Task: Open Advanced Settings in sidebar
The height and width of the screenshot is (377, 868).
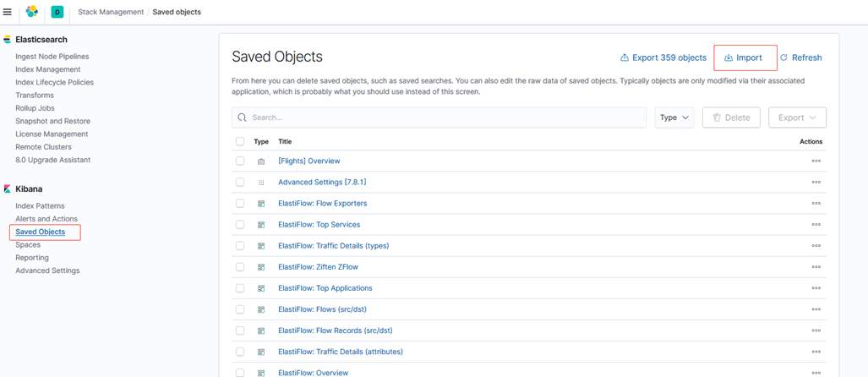Action: click(47, 270)
